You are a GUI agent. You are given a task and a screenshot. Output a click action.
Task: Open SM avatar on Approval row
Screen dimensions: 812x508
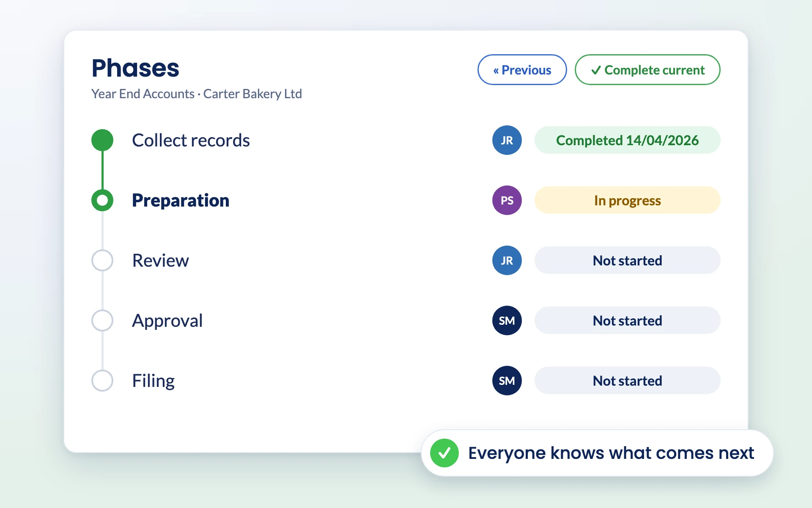[507, 320]
